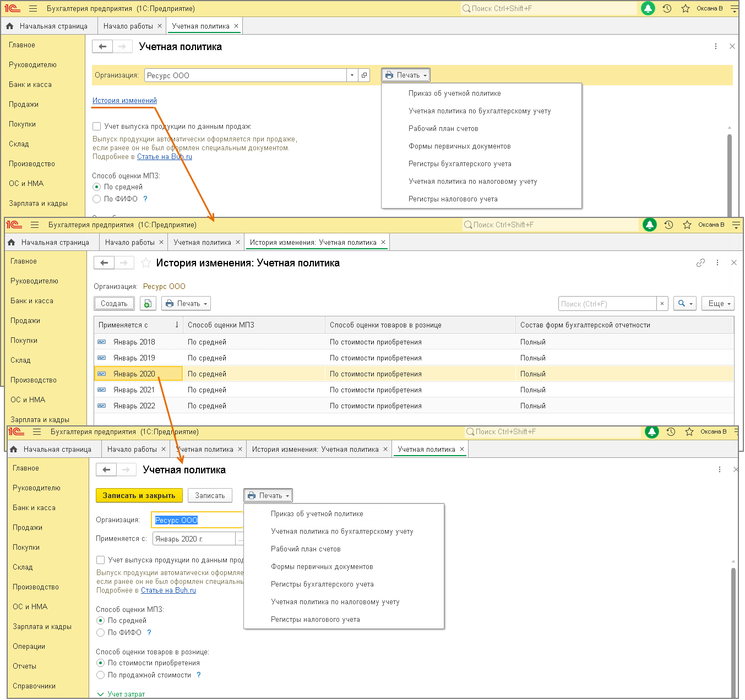Add История изменения form to favorites via title star

(x=145, y=263)
